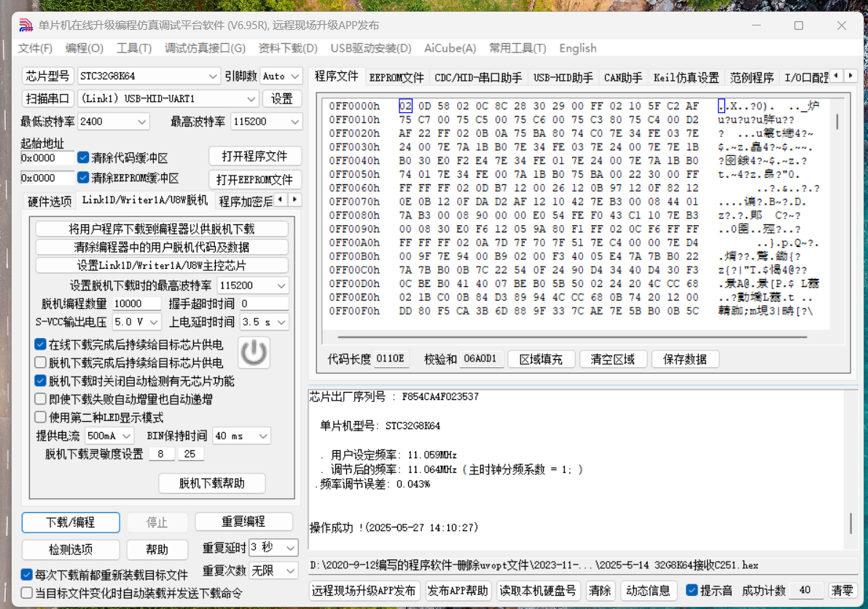Click 检测选项 button
The image size is (868, 609).
tap(70, 550)
